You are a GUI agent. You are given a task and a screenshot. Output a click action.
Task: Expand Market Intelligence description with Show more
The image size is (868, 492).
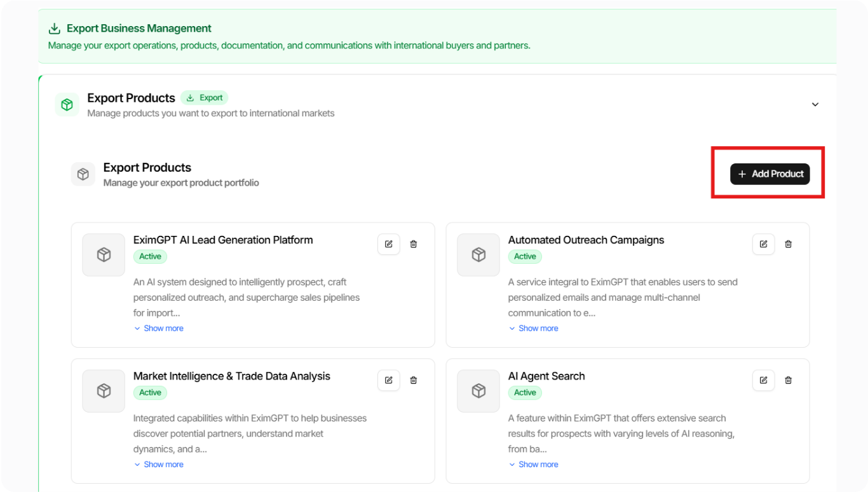(x=159, y=465)
